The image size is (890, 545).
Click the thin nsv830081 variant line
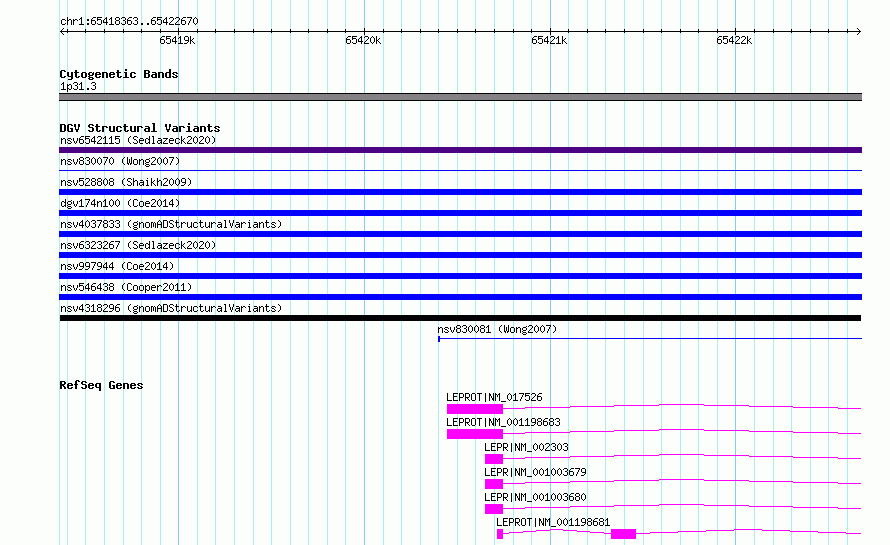650,339
